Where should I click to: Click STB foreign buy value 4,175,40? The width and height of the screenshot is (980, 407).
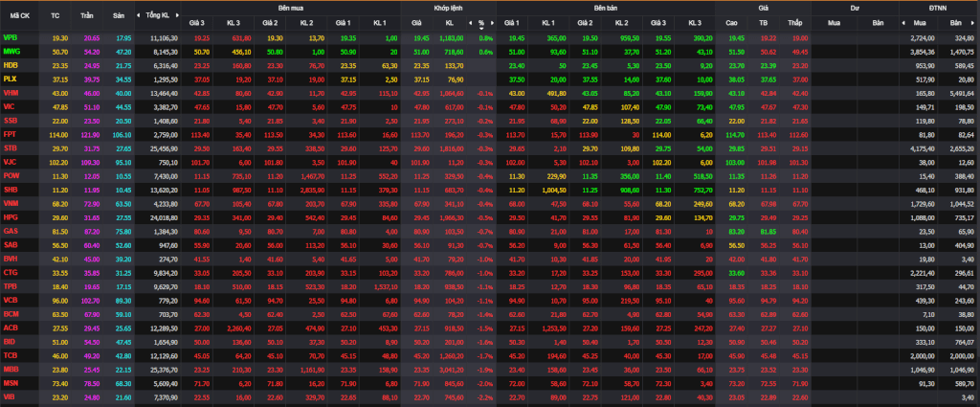tap(923, 148)
